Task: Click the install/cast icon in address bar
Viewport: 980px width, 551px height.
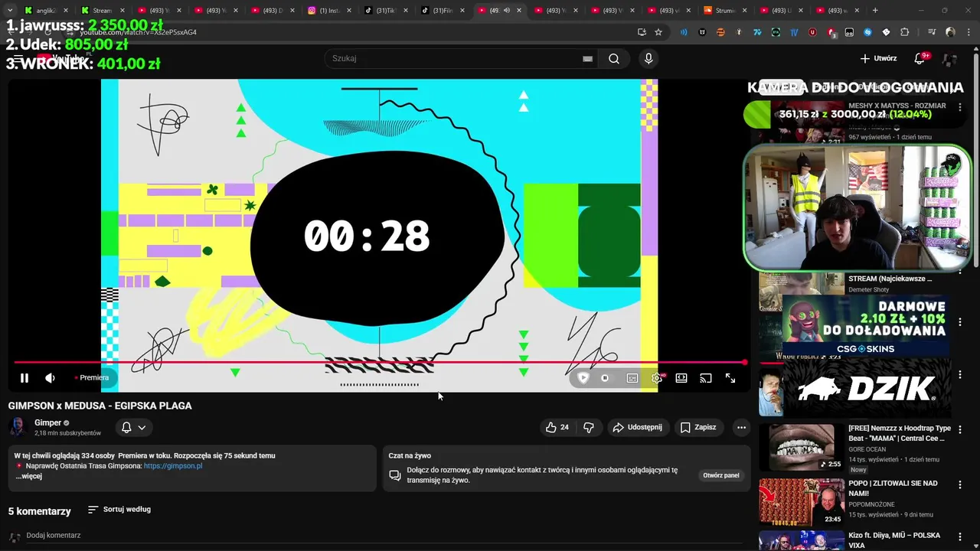Action: [x=642, y=32]
